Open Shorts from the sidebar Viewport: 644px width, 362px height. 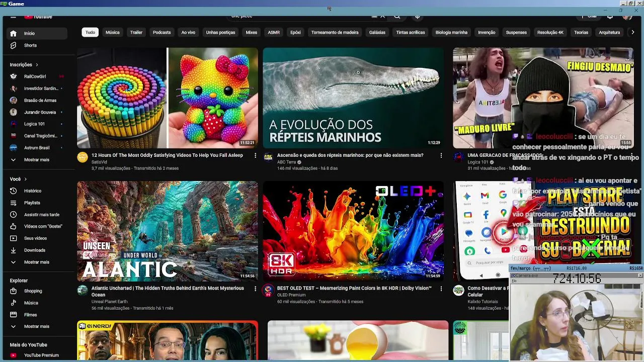coord(36,45)
